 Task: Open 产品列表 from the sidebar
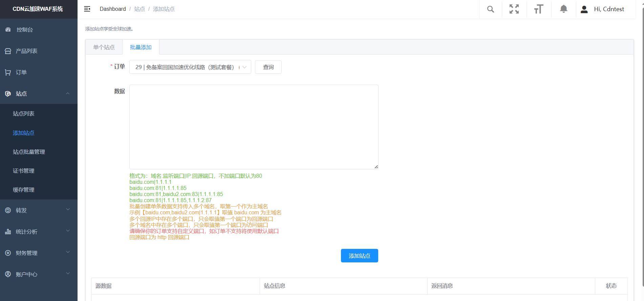(26, 51)
